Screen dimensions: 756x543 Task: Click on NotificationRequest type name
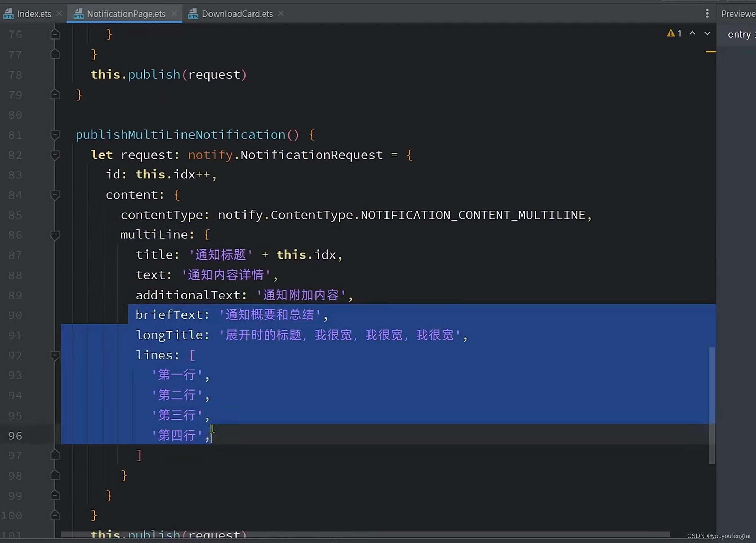click(x=311, y=155)
